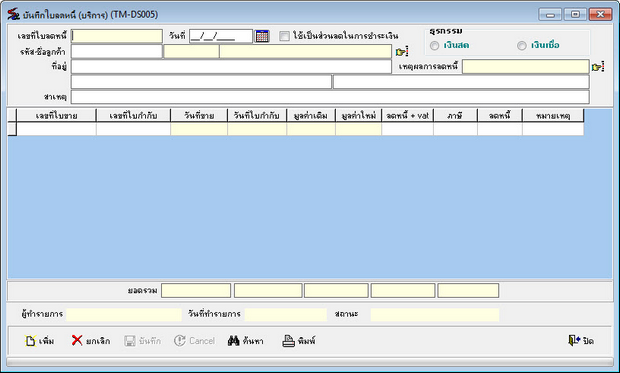Open the calendar date picker icon
The image size is (620, 373).
(x=262, y=36)
